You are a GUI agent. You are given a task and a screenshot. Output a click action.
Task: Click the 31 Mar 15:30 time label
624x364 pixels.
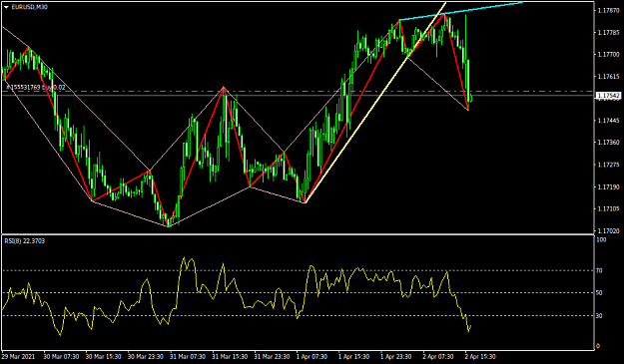tap(230, 357)
